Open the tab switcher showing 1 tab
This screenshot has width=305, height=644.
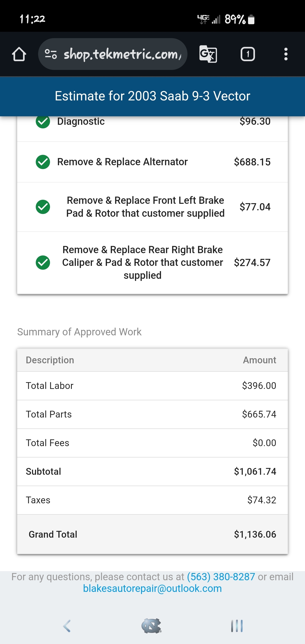click(248, 54)
